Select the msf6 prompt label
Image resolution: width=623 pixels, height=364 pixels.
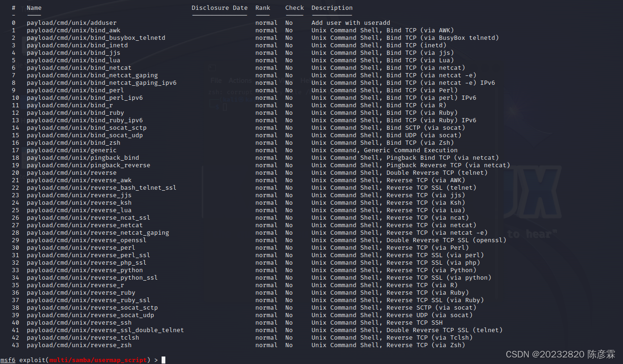(8, 360)
